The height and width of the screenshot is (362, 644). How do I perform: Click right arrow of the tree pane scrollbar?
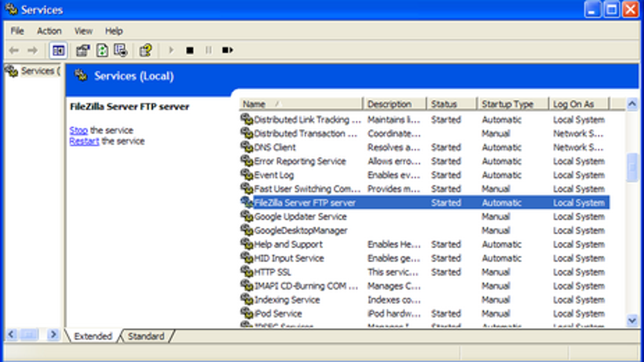[53, 335]
